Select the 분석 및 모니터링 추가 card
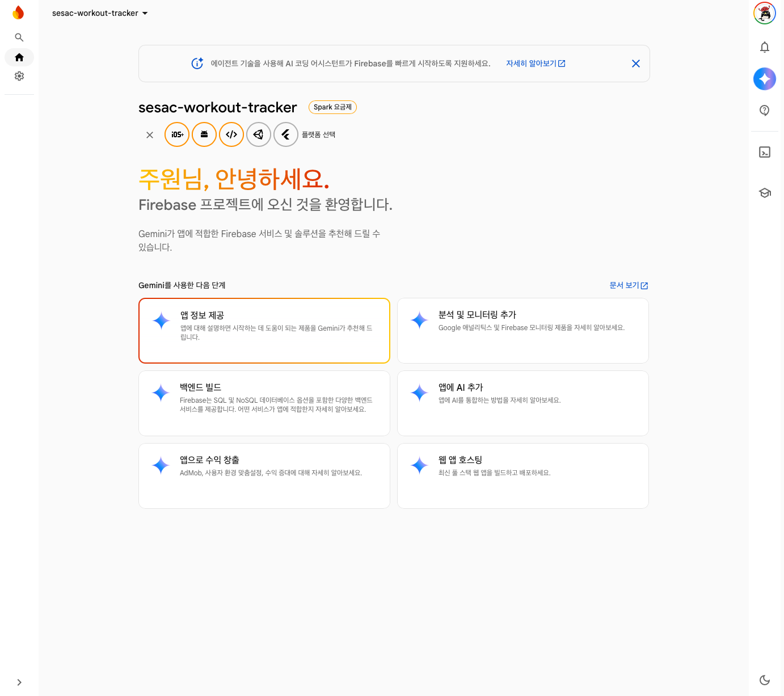The height and width of the screenshot is (696, 784). (523, 331)
